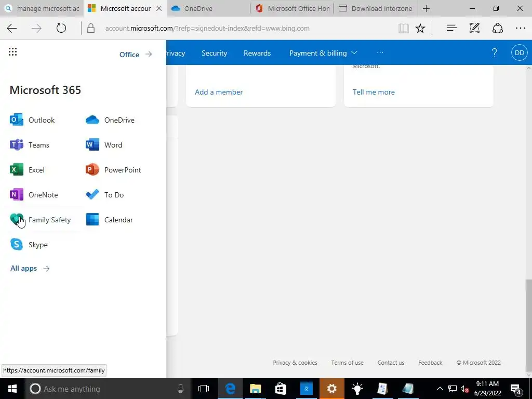Open Settings gear in taskbar

[x=331, y=389]
